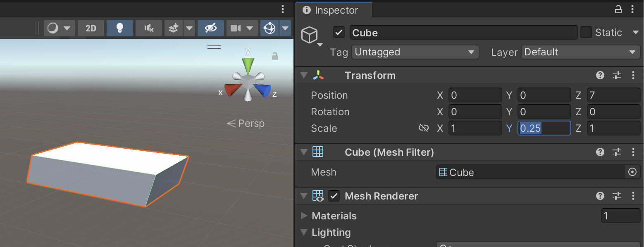The height and width of the screenshot is (247, 644).
Task: Uncheck the Cube active checkbox
Action: click(339, 33)
